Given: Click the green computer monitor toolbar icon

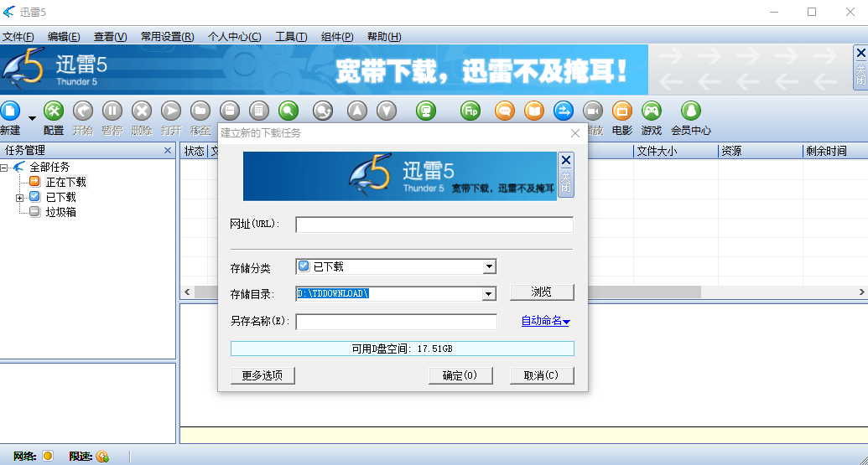Looking at the screenshot, I should (426, 111).
